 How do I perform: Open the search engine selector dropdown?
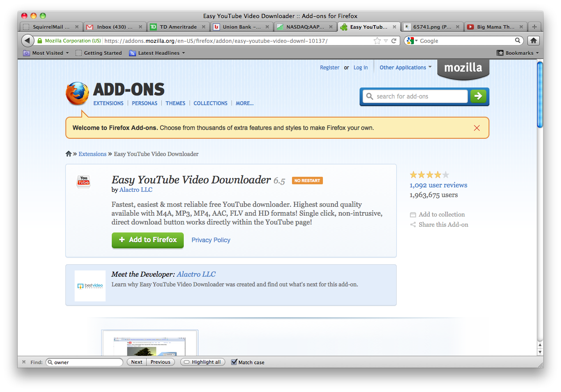click(412, 41)
